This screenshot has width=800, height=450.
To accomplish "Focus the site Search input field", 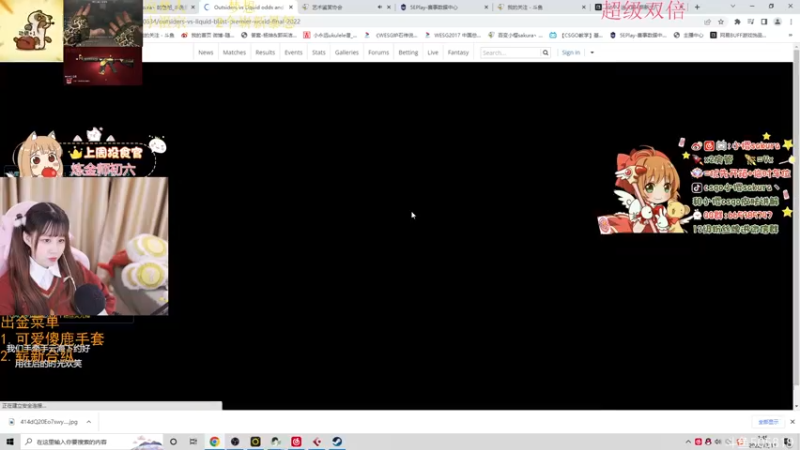I will click(x=510, y=53).
